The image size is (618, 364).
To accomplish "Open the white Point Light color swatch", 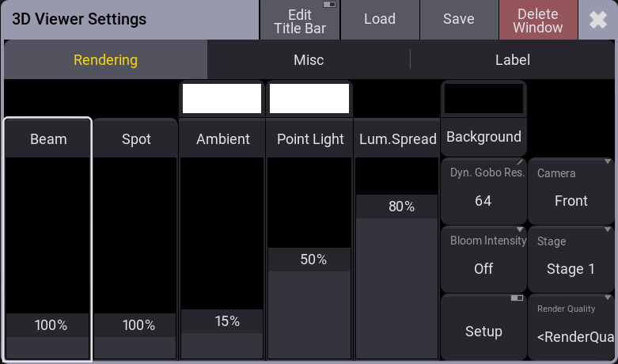I will pos(309,98).
